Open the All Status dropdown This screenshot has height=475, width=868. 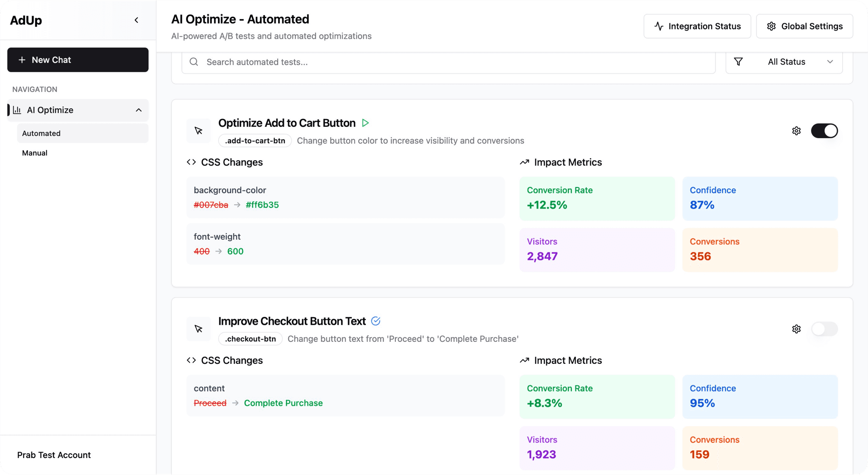point(786,61)
